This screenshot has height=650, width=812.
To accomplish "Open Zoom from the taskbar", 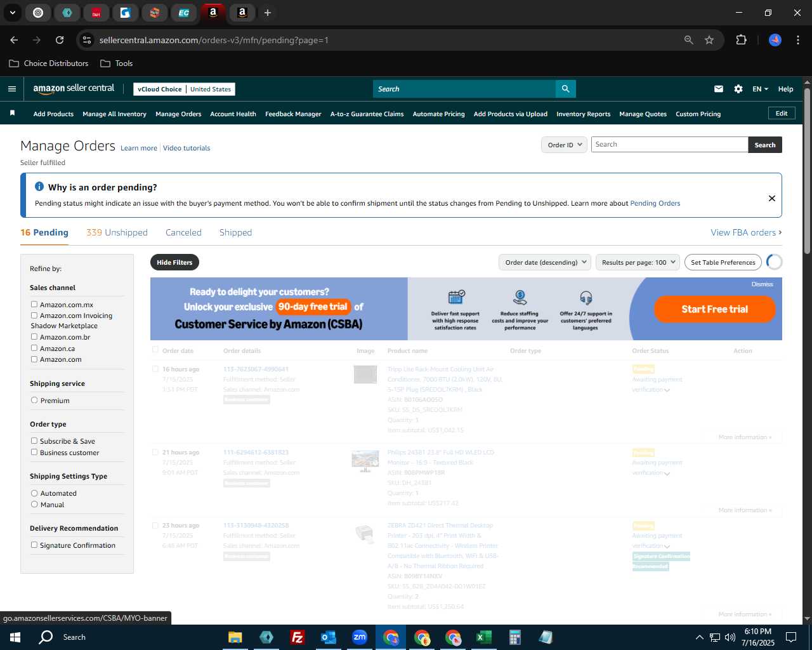I will click(x=360, y=637).
